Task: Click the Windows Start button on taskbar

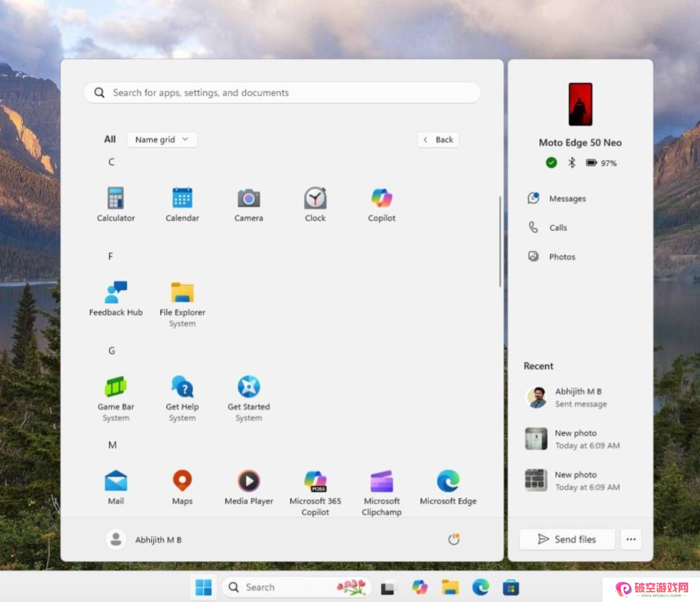Action: coord(203,587)
